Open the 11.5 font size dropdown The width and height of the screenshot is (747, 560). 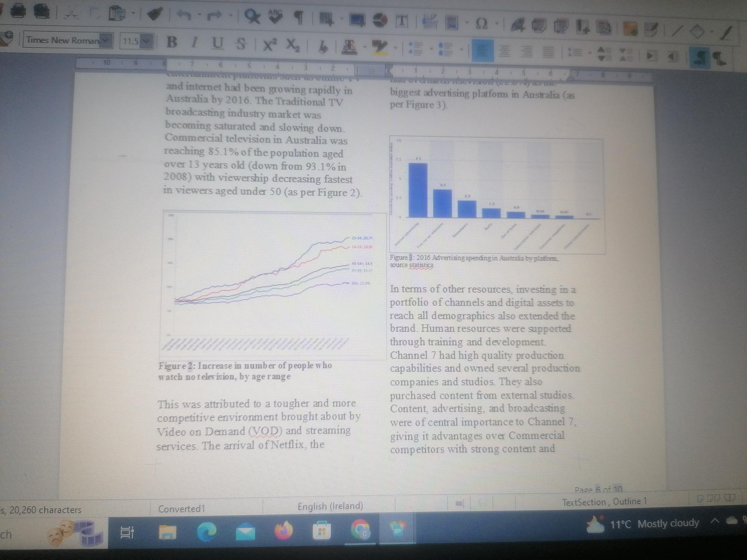tap(147, 41)
